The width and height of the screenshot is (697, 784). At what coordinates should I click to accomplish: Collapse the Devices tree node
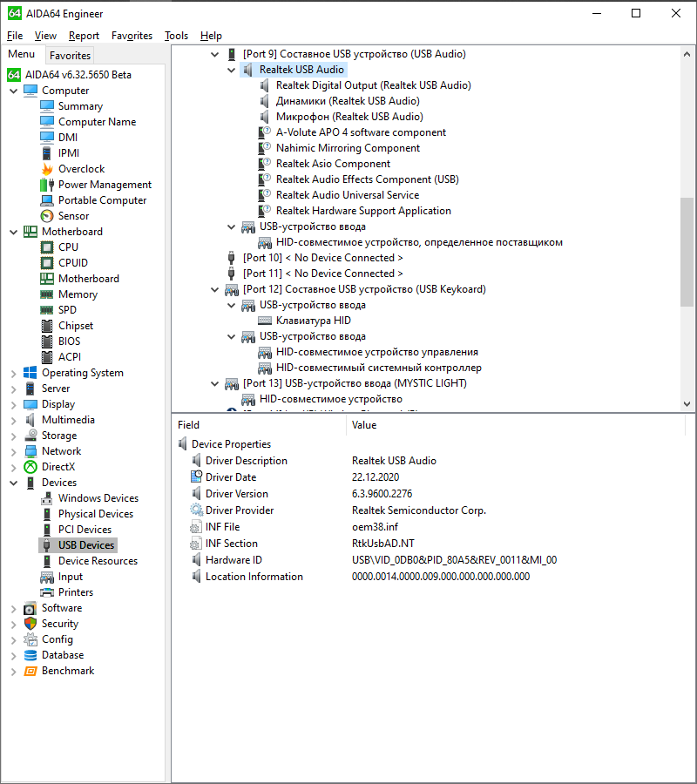[14, 483]
